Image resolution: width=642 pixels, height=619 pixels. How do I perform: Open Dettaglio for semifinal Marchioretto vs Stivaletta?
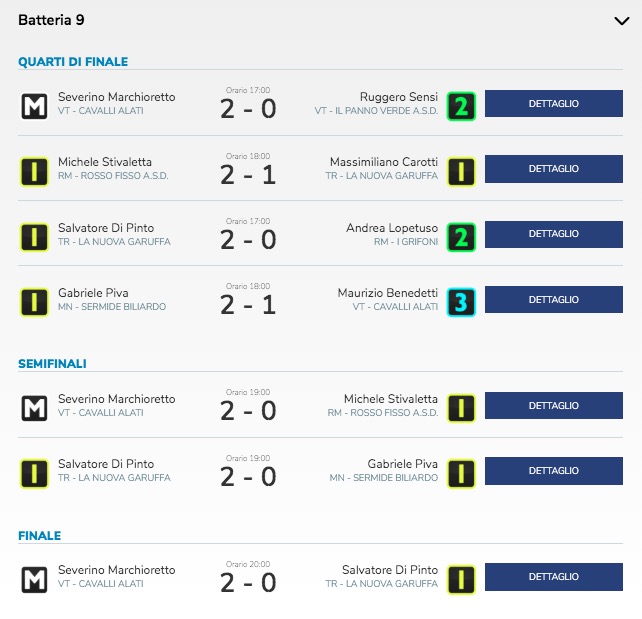554,405
